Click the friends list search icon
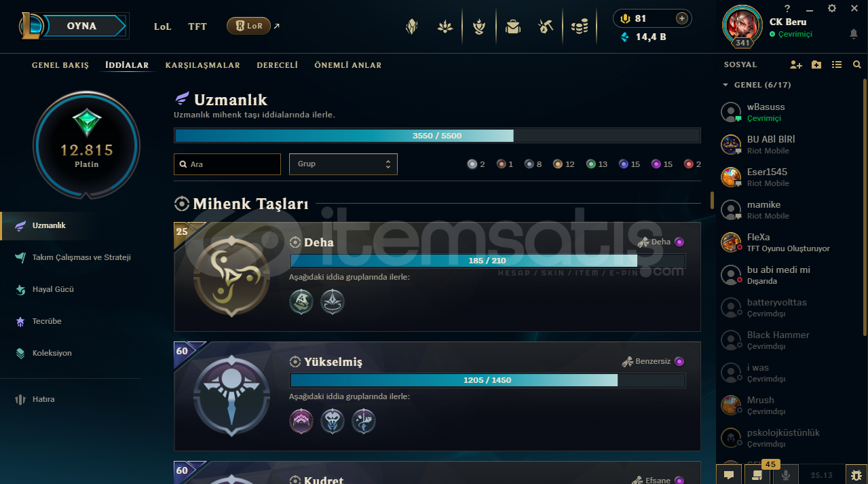 coord(856,64)
